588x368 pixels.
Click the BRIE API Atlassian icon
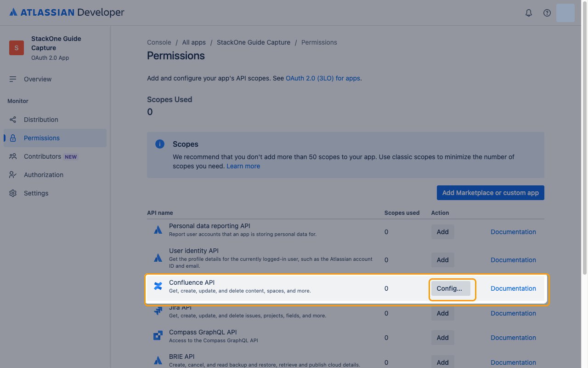158,360
